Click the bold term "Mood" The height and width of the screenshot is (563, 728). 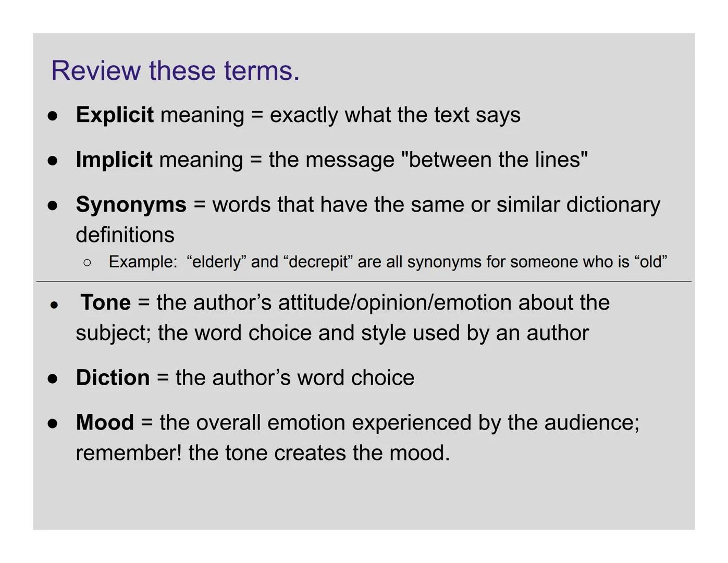click(x=105, y=422)
